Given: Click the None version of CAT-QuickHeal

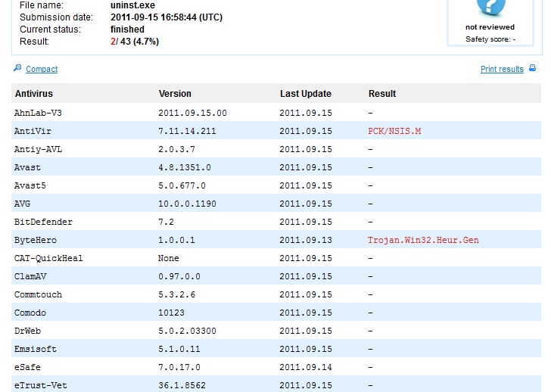Looking at the screenshot, I should (169, 258).
